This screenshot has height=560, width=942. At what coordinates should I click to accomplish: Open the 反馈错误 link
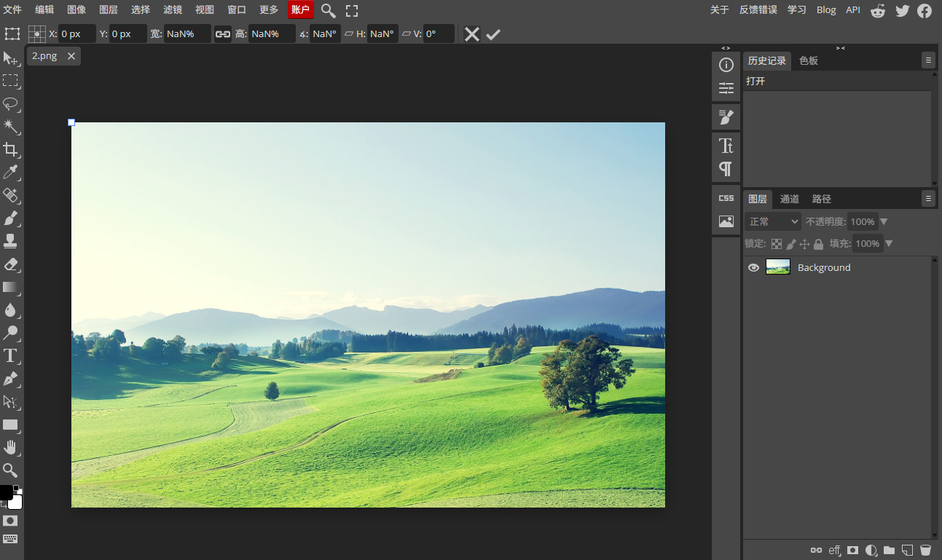point(758,10)
